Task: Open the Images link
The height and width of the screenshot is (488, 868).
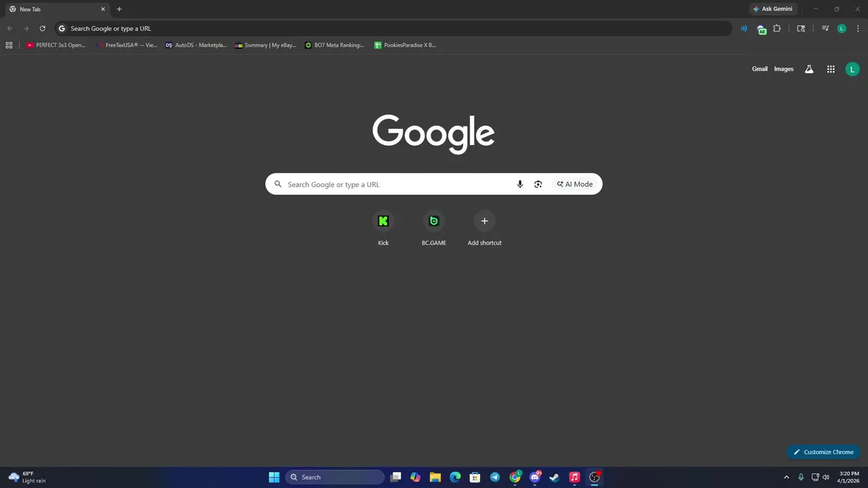Action: (784, 69)
